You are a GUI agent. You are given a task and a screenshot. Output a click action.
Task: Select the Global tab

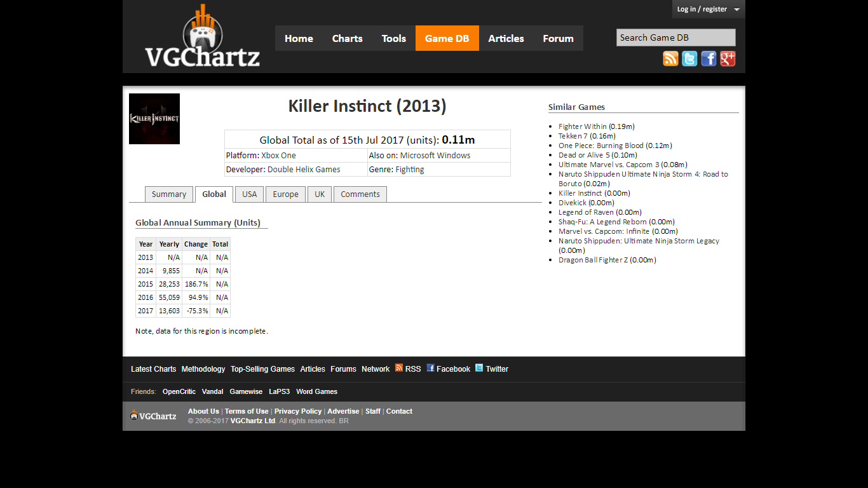click(214, 194)
